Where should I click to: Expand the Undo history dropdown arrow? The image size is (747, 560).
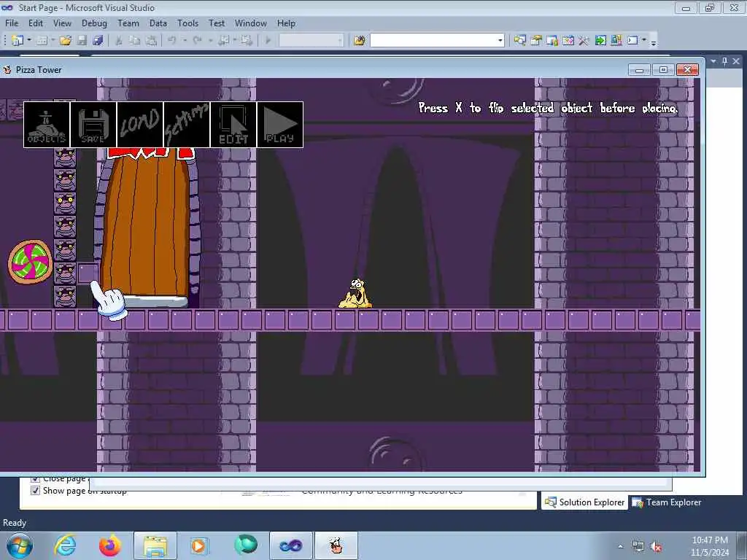pos(185,41)
